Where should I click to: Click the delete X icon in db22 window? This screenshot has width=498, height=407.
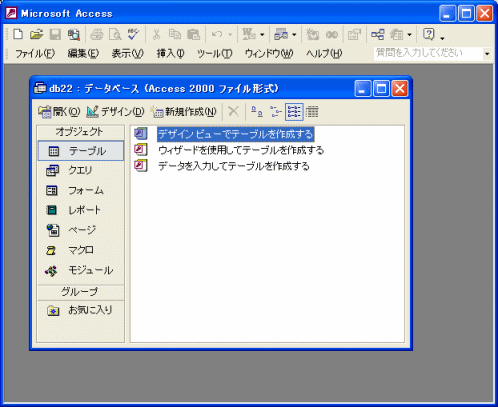(x=233, y=111)
